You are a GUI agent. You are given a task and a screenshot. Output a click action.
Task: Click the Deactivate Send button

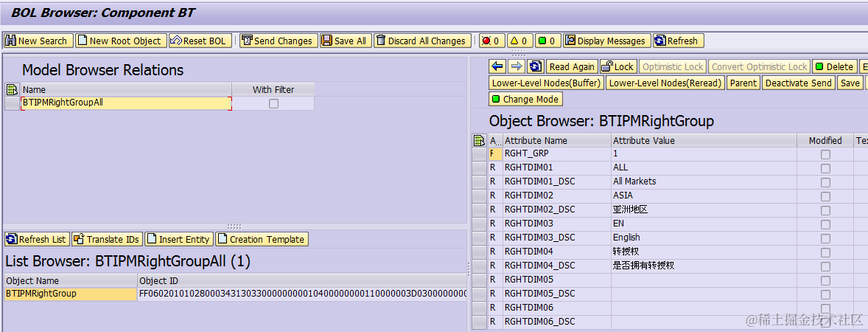tap(798, 83)
